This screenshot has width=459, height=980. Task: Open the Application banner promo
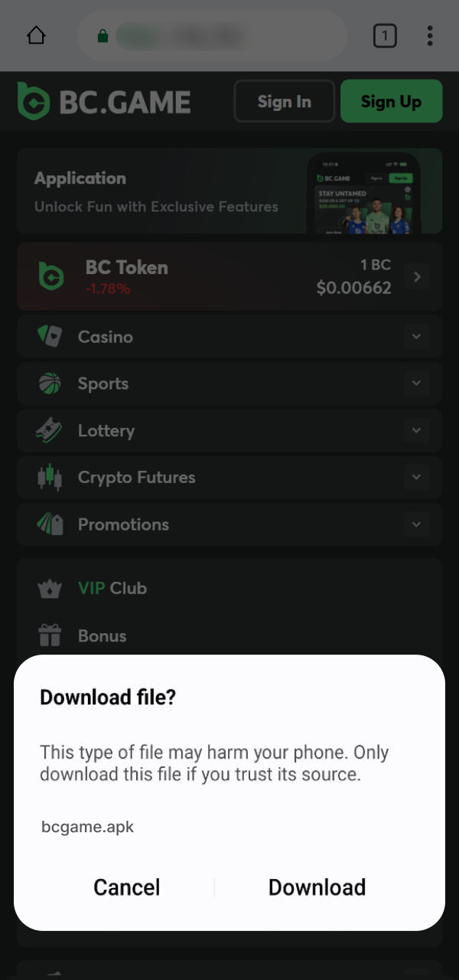point(229,191)
